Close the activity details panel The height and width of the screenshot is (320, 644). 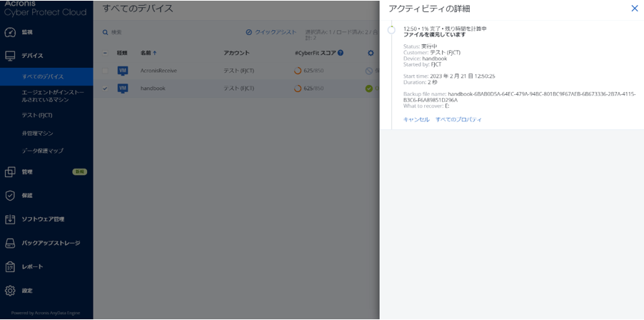pos(634,9)
